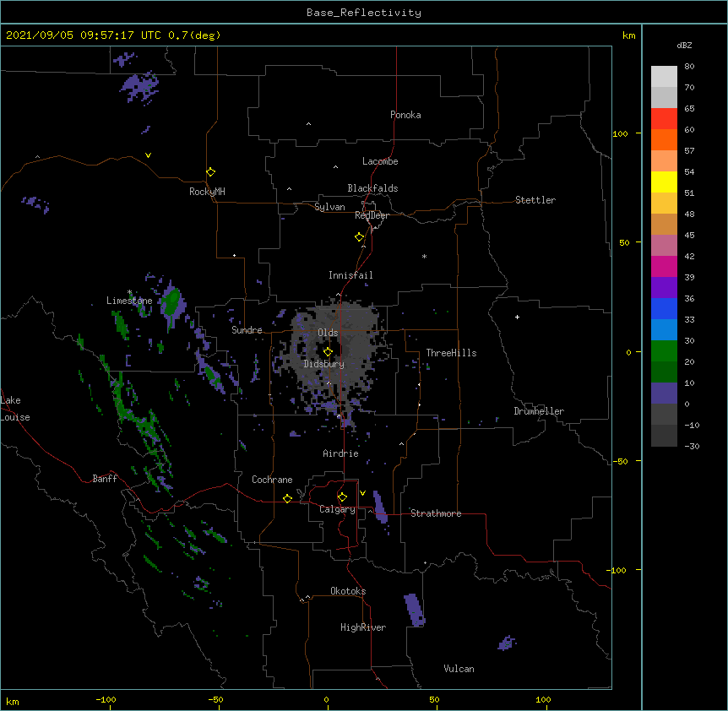The width and height of the screenshot is (728, 711).
Task: Click the white asterisk marker east of Innisfail
Action: coord(424,256)
